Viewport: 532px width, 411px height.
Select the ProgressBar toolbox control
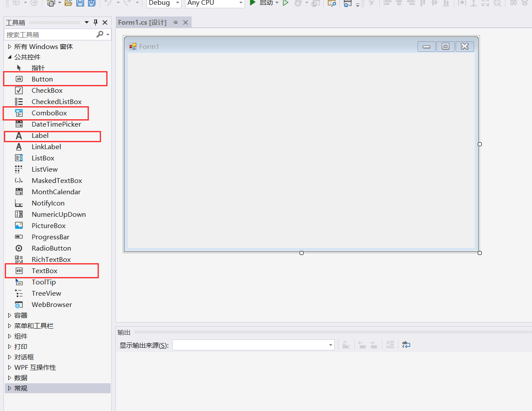point(57,237)
